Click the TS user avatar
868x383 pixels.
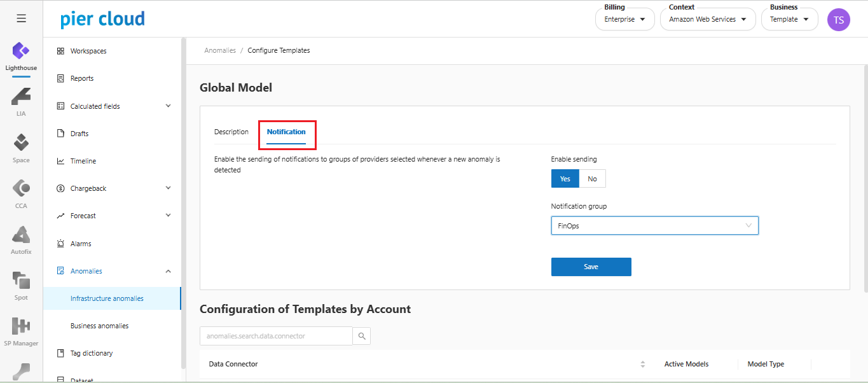tap(838, 20)
